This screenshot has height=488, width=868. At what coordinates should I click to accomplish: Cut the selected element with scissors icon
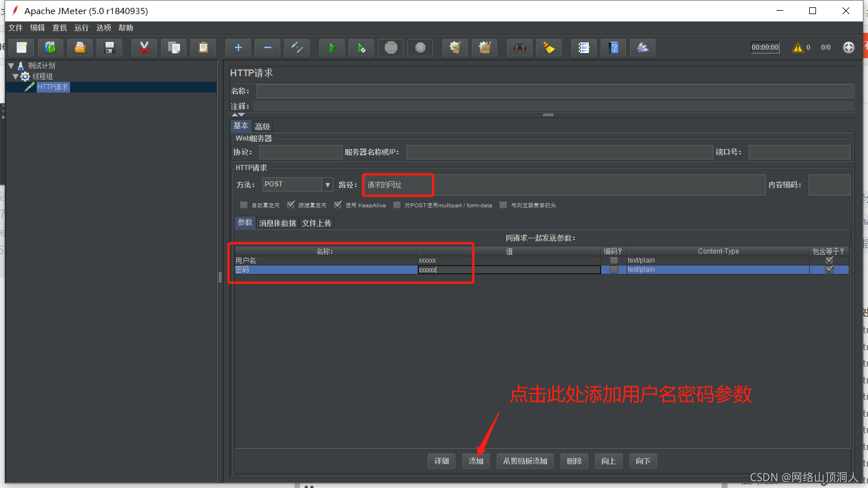[144, 47]
